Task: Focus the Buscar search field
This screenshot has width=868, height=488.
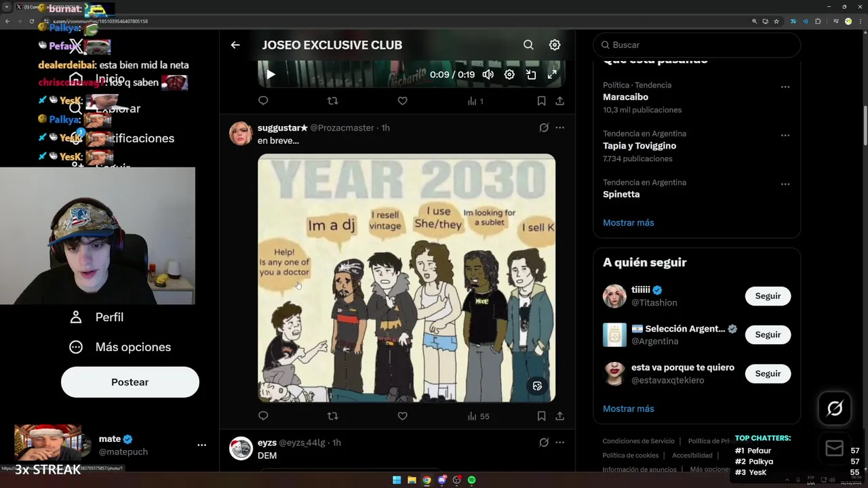Action: point(696,45)
